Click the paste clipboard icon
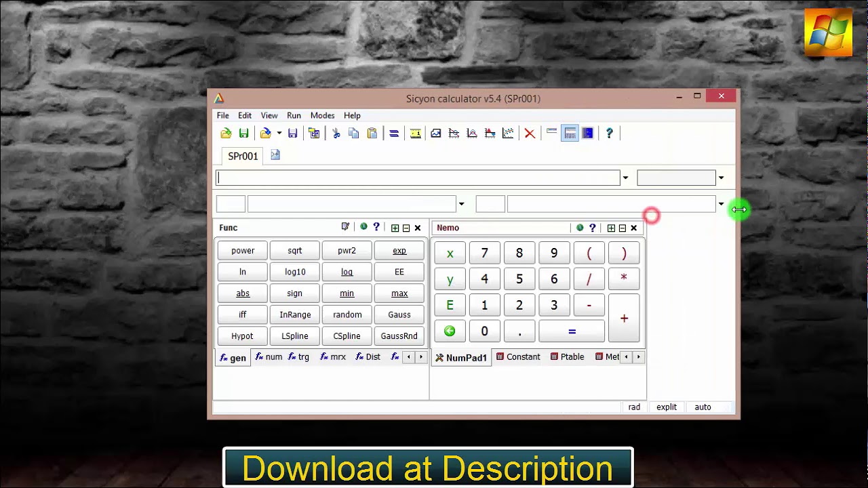The height and width of the screenshot is (488, 868). click(372, 134)
